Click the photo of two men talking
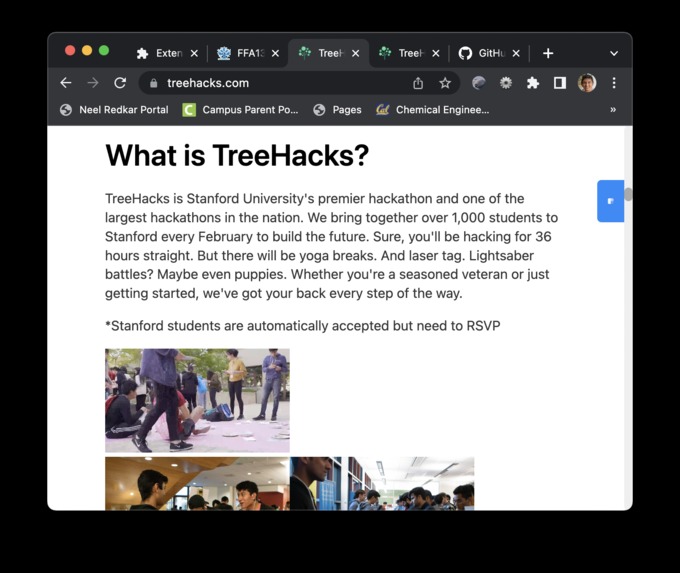This screenshot has width=680, height=573. pos(197,483)
